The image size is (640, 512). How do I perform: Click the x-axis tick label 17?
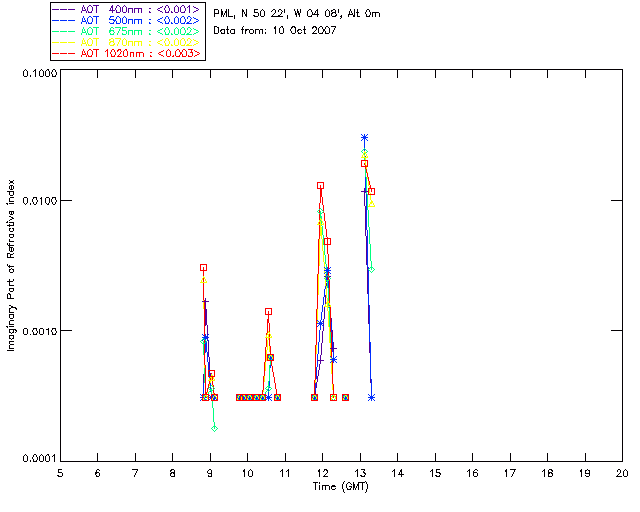coord(510,473)
